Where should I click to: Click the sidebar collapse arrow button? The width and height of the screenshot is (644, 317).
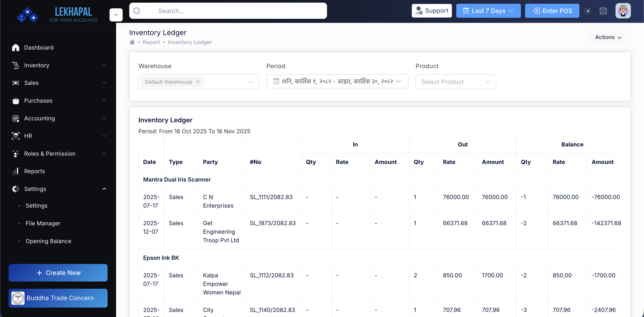pos(116,15)
